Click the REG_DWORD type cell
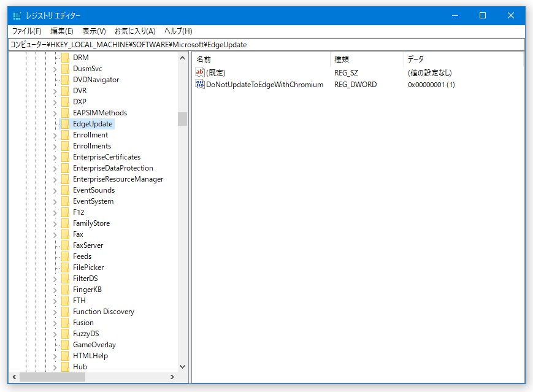The image size is (533, 392). 355,85
